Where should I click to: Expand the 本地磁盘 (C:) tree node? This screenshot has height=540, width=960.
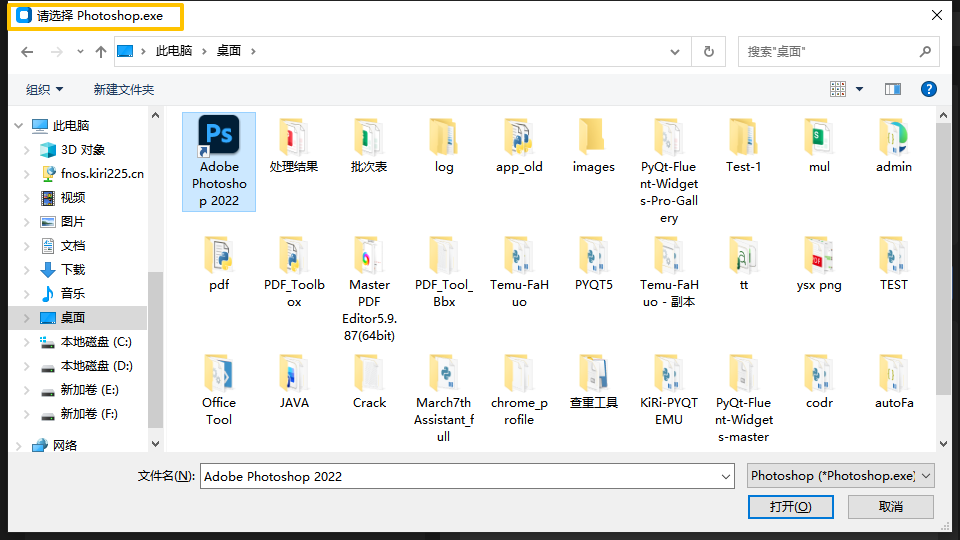click(x=26, y=342)
